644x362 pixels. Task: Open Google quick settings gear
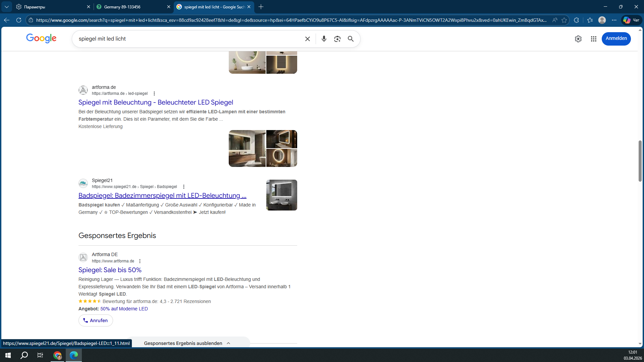coord(578,39)
